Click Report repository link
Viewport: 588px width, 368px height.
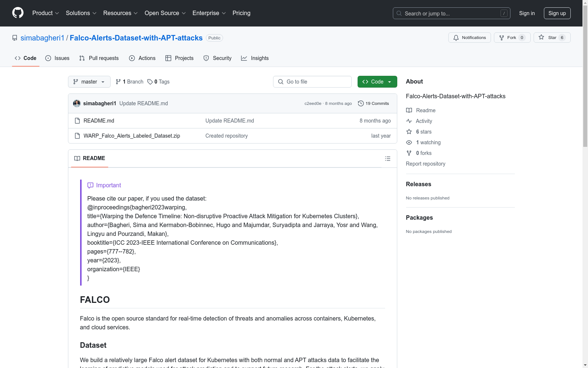point(426,164)
